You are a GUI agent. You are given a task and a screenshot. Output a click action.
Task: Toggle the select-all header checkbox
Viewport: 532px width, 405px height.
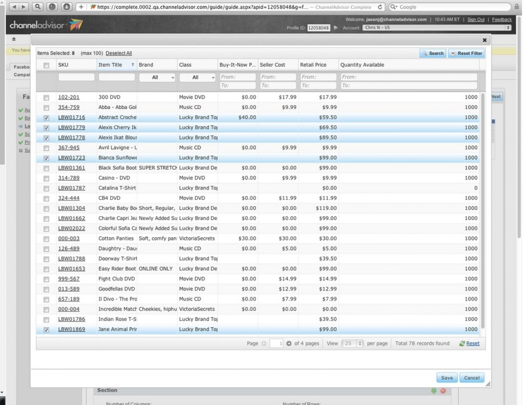point(46,65)
